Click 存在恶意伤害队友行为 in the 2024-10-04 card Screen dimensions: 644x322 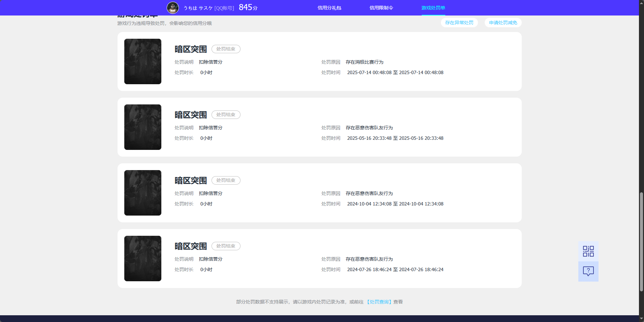tap(369, 193)
